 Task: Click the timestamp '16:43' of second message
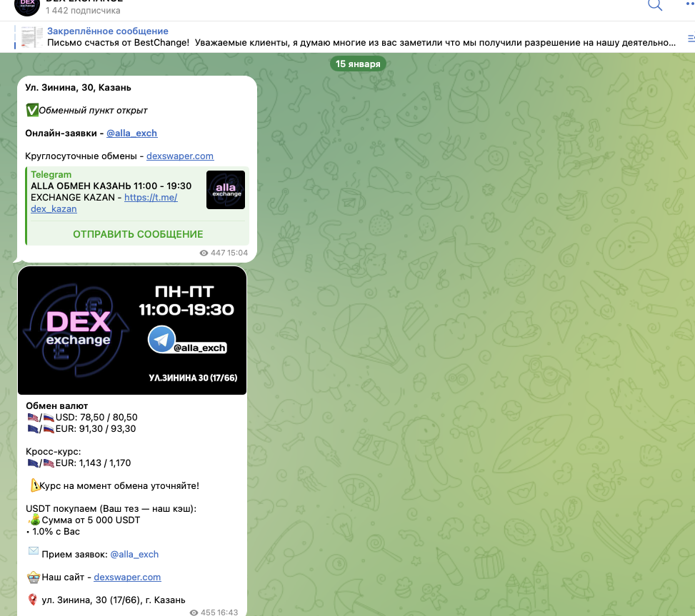click(x=228, y=612)
